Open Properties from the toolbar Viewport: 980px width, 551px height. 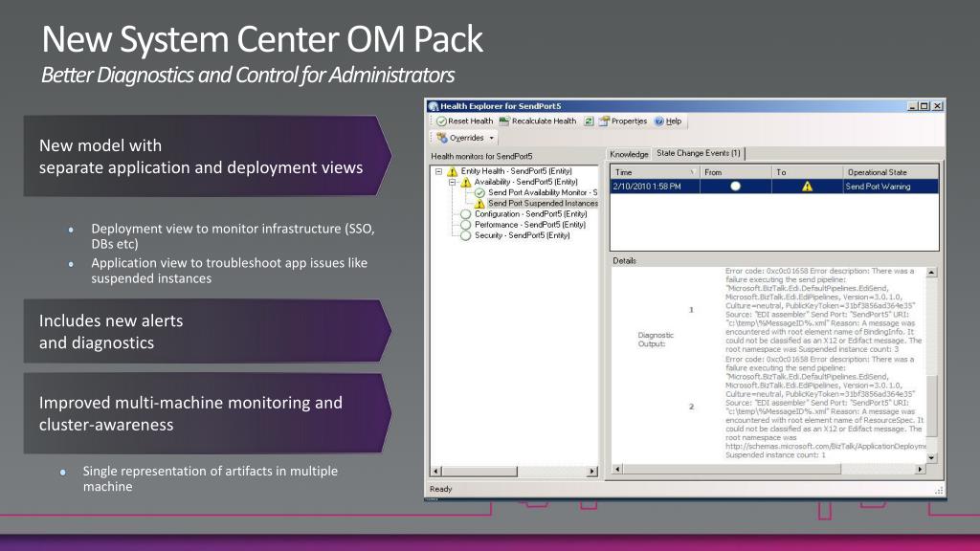[x=623, y=121]
